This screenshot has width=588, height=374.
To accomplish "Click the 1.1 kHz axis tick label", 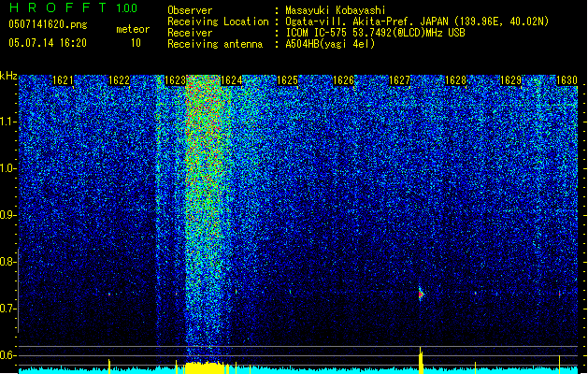I will pos(7,122).
